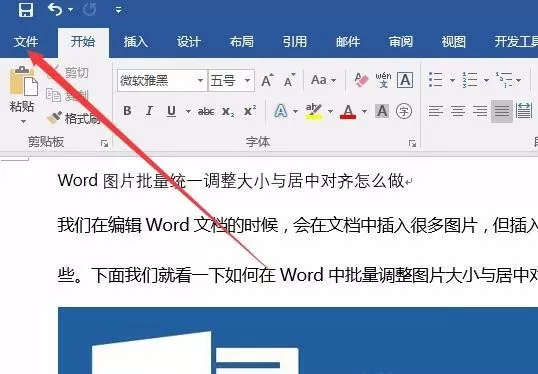This screenshot has height=374, width=538.
Task: Click the wén phonetic guide icon
Action: point(383,80)
